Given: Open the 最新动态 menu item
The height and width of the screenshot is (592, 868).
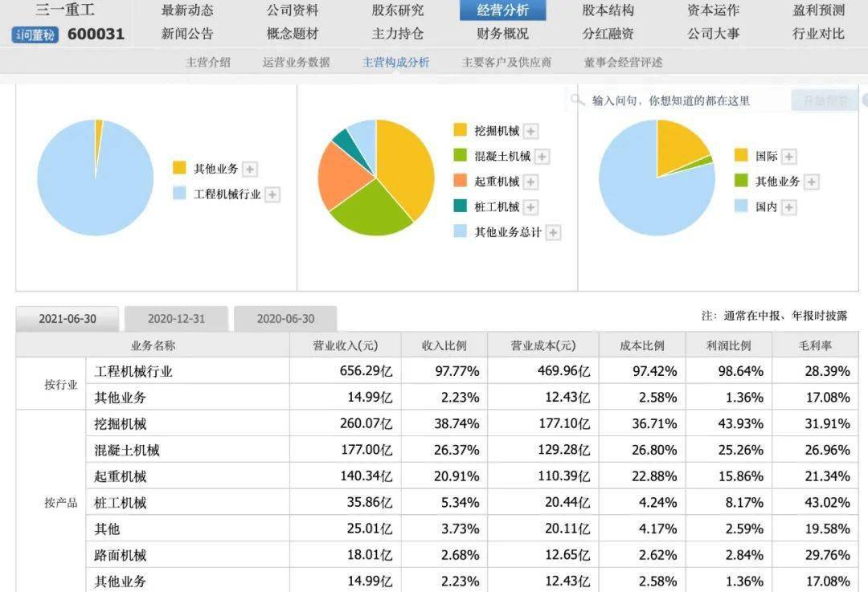Looking at the screenshot, I should coord(187,10).
